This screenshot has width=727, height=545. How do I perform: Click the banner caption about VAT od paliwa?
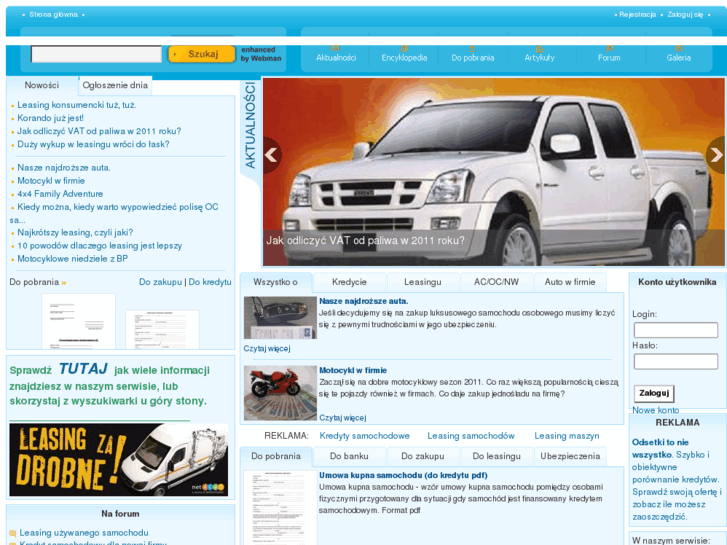[365, 241]
